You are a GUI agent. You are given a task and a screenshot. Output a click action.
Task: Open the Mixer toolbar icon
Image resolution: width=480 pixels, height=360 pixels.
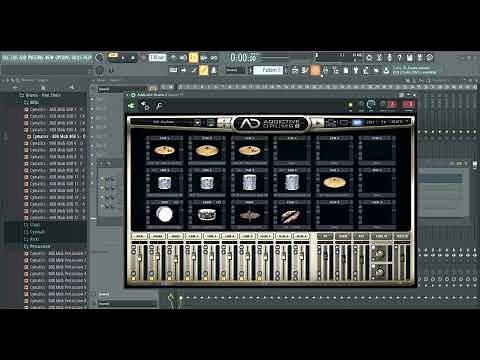(x=326, y=70)
